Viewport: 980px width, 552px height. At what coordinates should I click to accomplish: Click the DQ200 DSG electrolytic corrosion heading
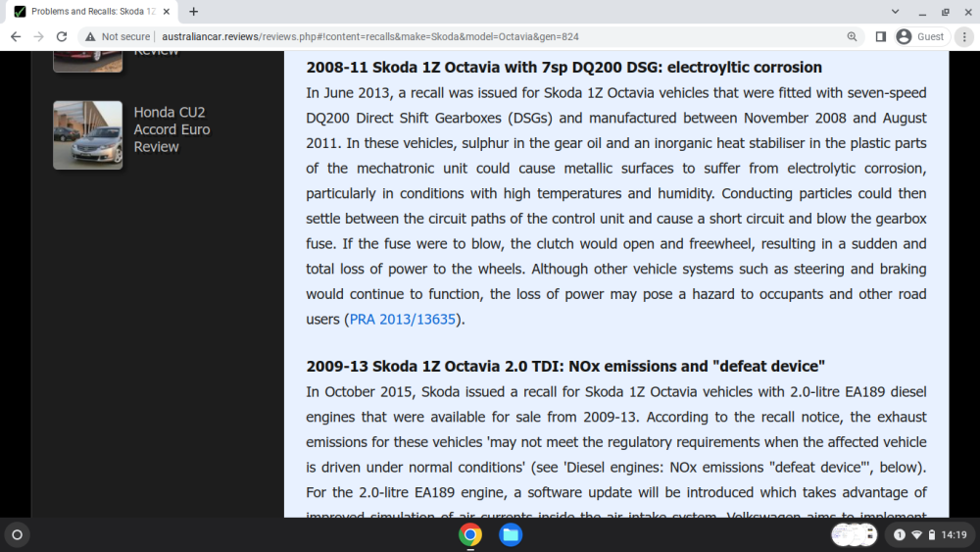563,67
